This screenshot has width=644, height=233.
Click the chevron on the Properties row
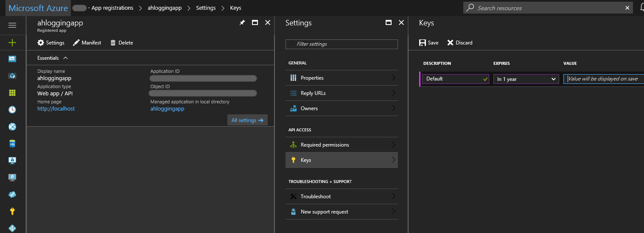tap(393, 78)
